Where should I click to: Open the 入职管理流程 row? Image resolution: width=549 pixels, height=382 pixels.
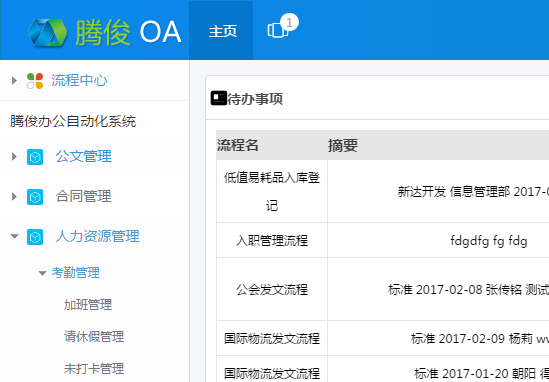(x=272, y=241)
